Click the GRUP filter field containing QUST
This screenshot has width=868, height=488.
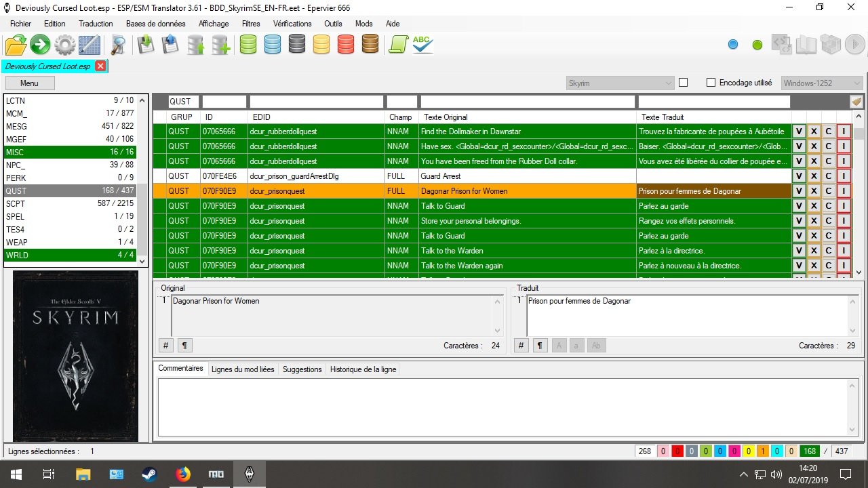pos(184,102)
